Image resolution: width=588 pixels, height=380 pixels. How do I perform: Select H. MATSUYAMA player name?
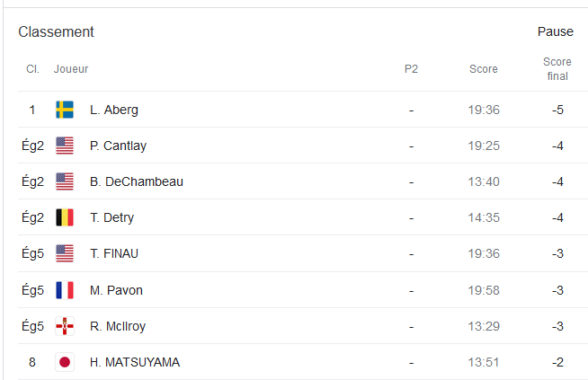click(x=135, y=362)
